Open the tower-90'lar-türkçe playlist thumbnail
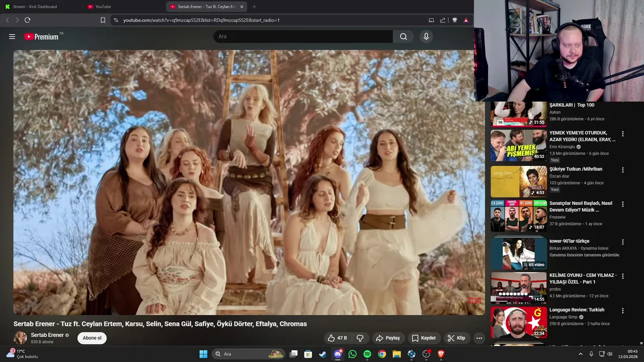644x362 pixels. (x=519, y=253)
